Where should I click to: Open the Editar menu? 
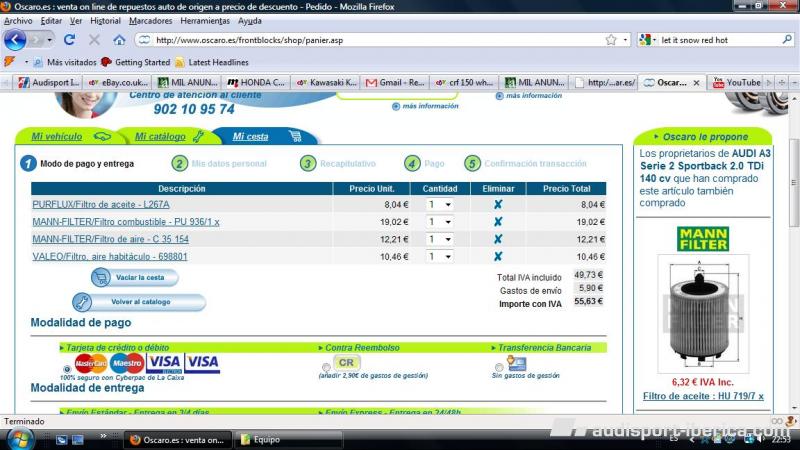click(x=51, y=21)
